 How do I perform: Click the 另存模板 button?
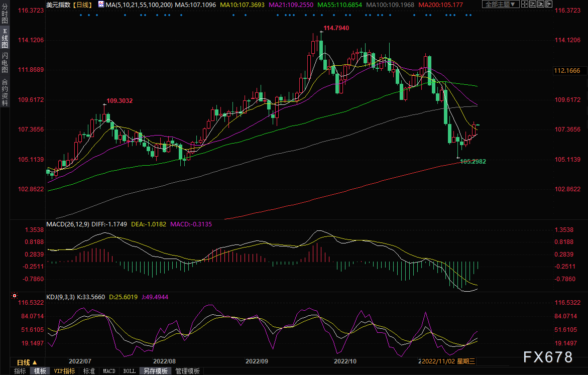pos(156,371)
